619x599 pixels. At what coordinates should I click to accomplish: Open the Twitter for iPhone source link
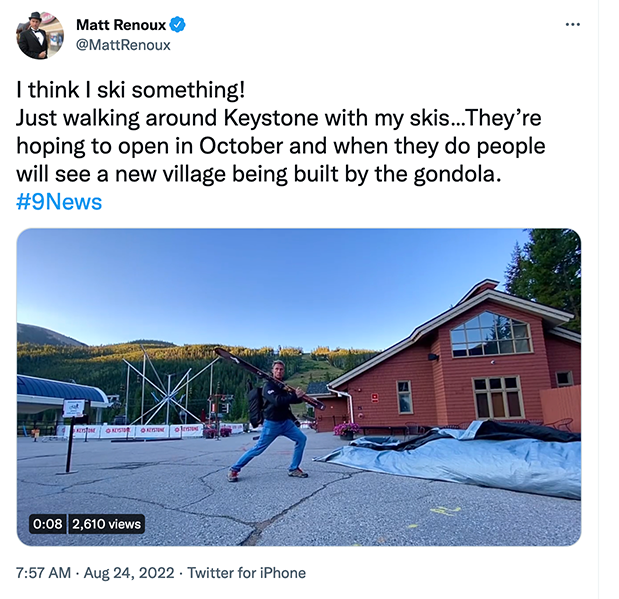pos(247,573)
